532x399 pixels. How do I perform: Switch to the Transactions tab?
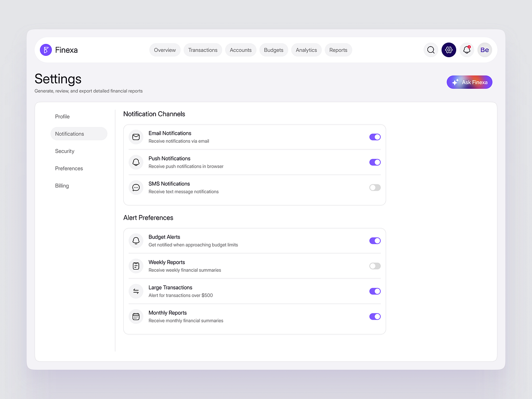tap(203, 50)
